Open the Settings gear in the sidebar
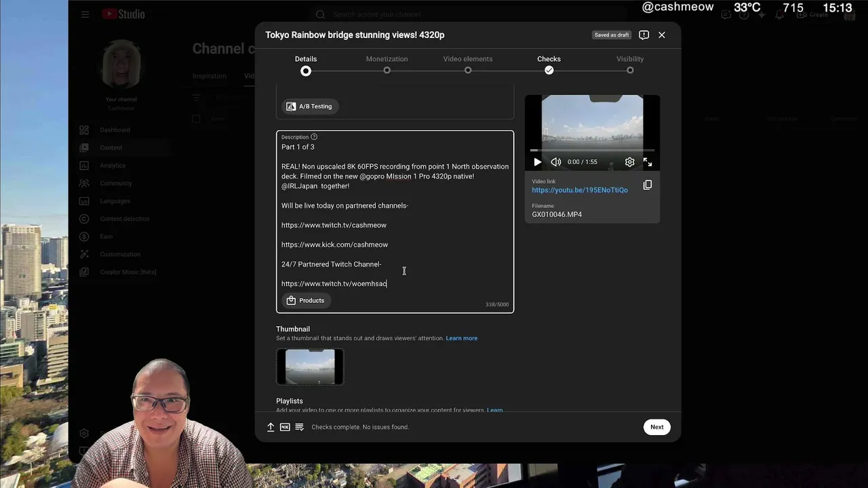 [84, 433]
